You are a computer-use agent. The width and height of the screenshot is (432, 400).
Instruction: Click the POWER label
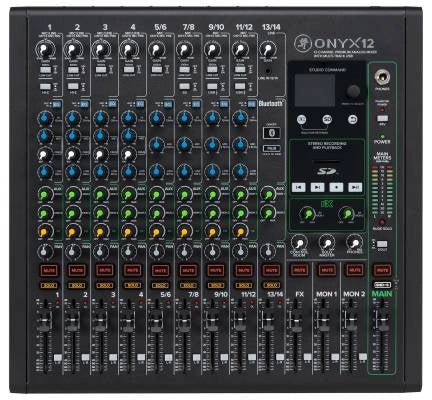[382, 142]
